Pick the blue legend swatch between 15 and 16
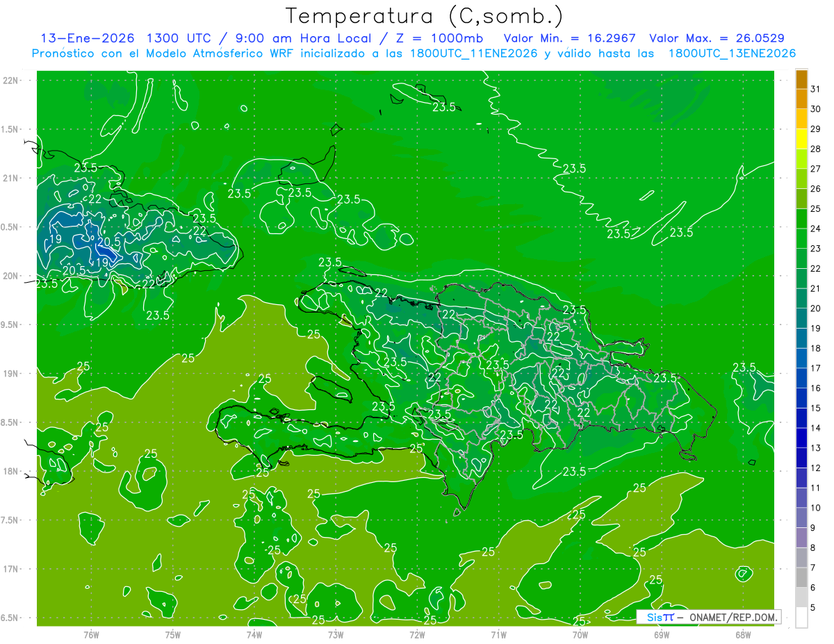 [x=801, y=398]
